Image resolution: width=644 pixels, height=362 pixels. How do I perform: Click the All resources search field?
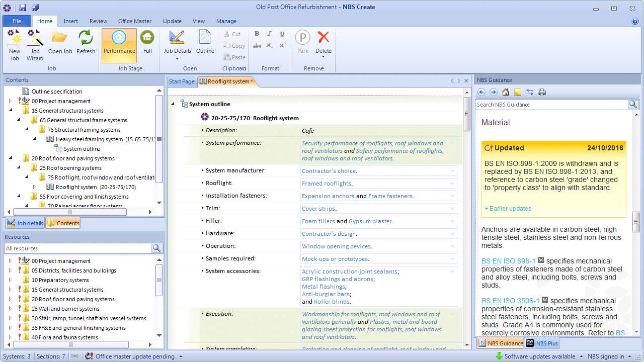click(78, 248)
